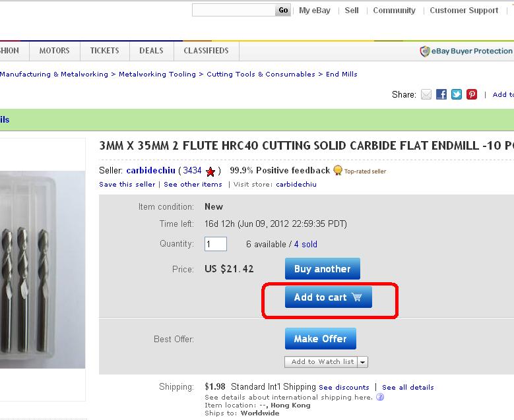Image resolution: width=514 pixels, height=420 pixels.
Task: Click the Top-rated seller ribbon badge
Action: 338,171
